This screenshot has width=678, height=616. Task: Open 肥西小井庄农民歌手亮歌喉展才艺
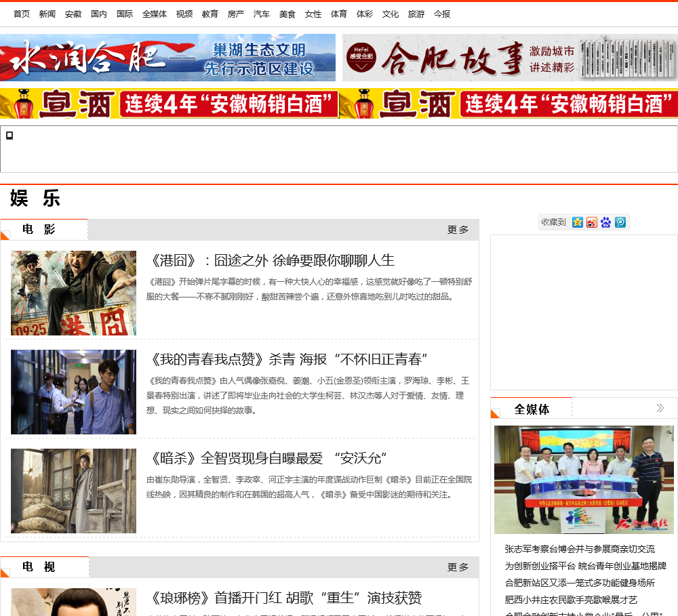pyautogui.click(x=571, y=600)
